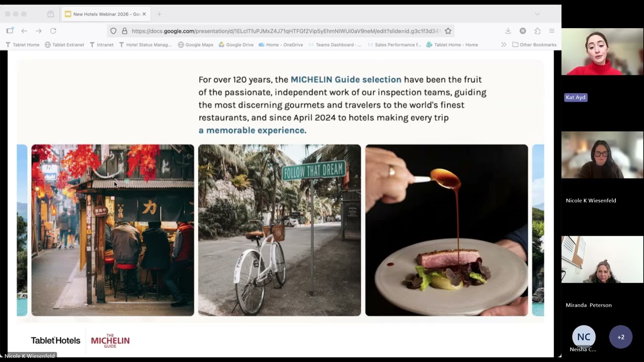Open the tab overview icon beside the tab

[51, 14]
